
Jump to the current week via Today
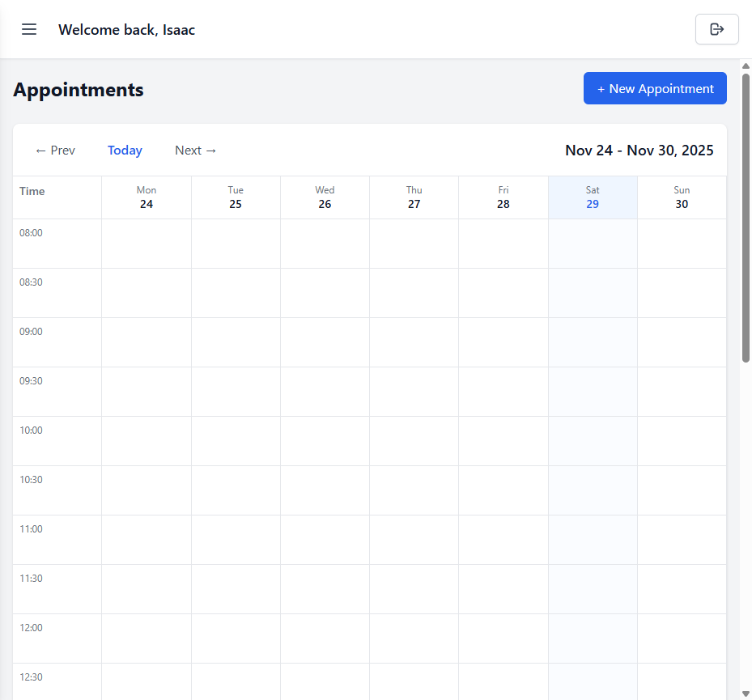point(125,150)
